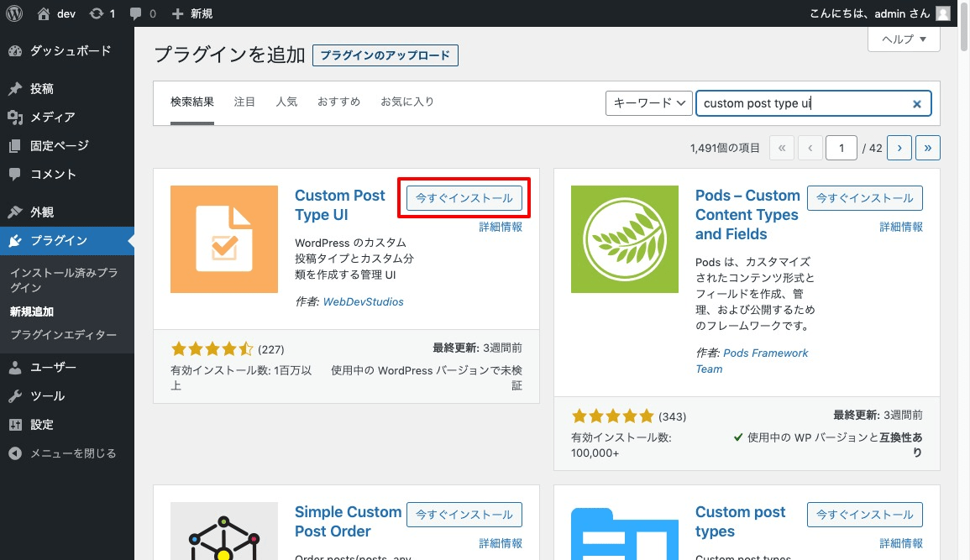Open 設定 in the sidebar menu
The width and height of the screenshot is (970, 560).
[x=42, y=425]
